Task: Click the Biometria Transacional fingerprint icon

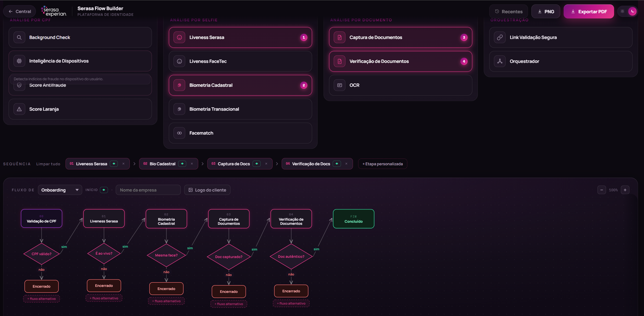Action: click(x=179, y=109)
